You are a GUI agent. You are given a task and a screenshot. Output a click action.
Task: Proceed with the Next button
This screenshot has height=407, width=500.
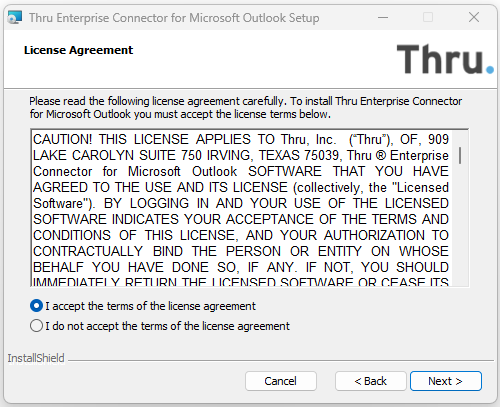click(x=446, y=381)
